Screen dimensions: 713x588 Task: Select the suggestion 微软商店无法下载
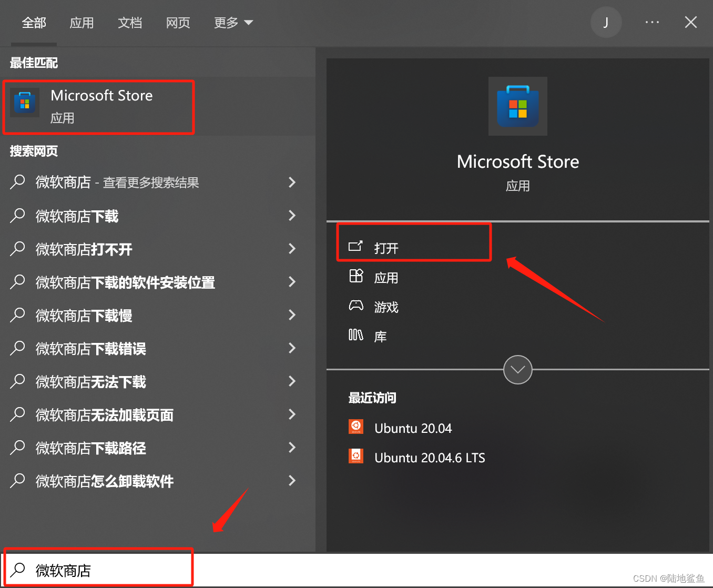pos(158,381)
